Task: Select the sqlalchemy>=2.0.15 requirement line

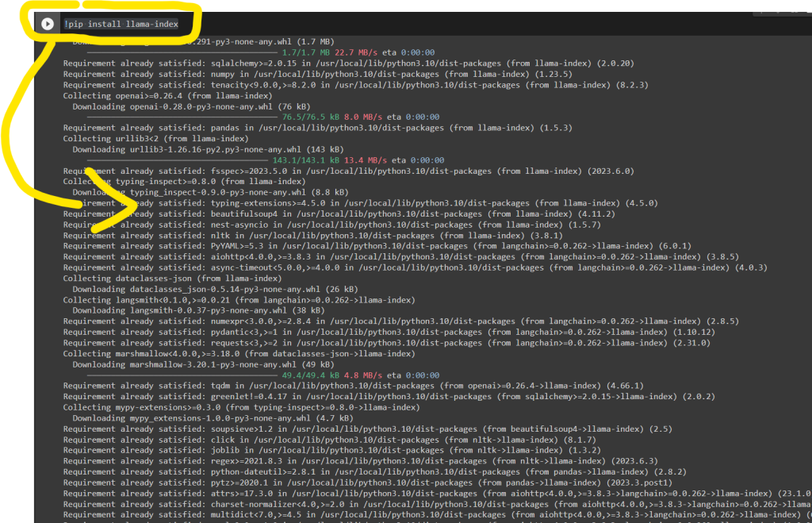Action: pyautogui.click(x=349, y=63)
